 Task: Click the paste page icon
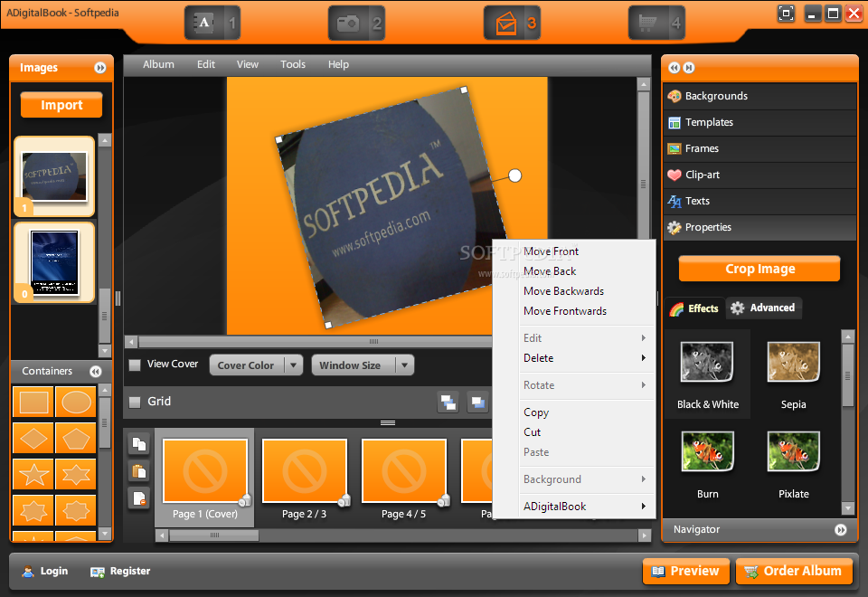pyautogui.click(x=139, y=470)
